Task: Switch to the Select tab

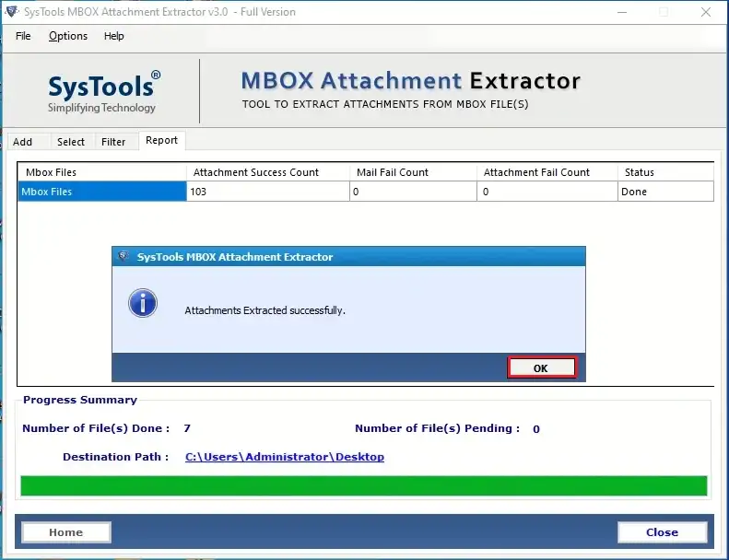Action: (x=71, y=142)
